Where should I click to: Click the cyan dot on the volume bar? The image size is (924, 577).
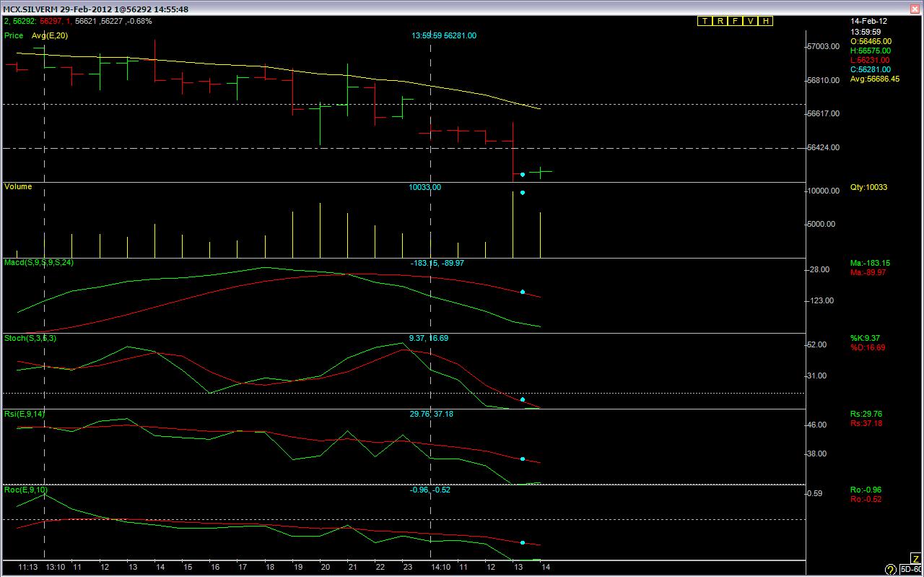pos(522,193)
